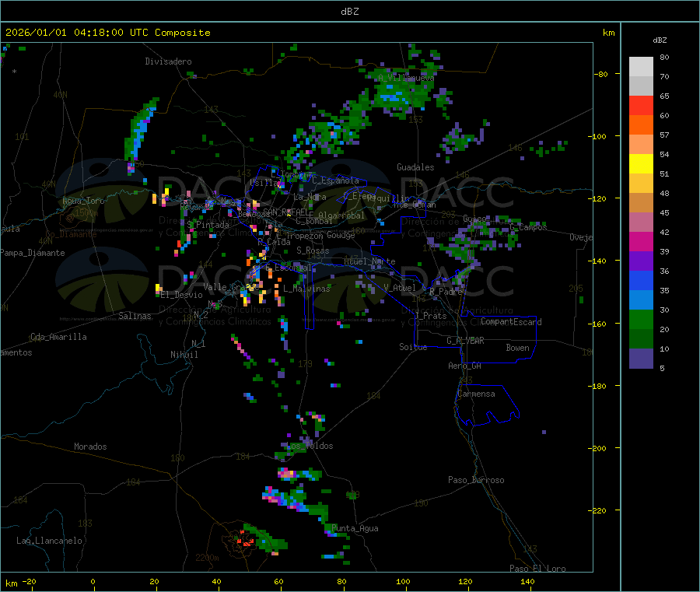This screenshot has width=700, height=592.
Task: Pick the magenta 39-42 dBZ legend band
Action: (x=641, y=241)
